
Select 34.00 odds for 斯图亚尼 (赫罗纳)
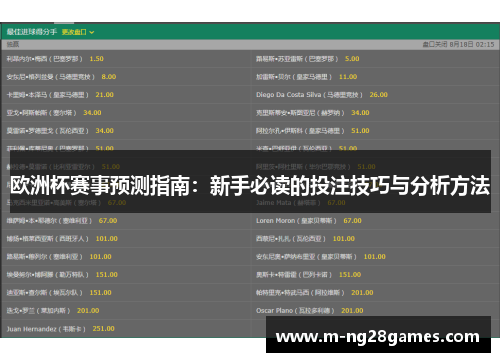coord(360,113)
